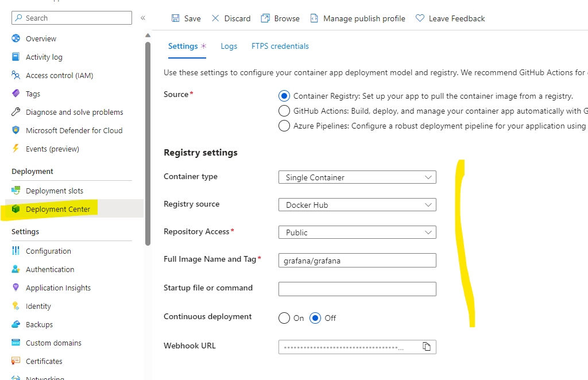Select Container Registry source radio button

pyautogui.click(x=284, y=96)
